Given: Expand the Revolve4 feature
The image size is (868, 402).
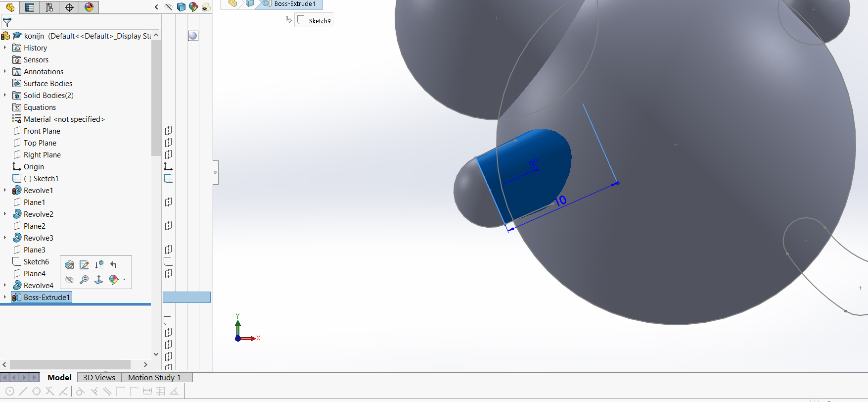Looking at the screenshot, I should [x=5, y=285].
